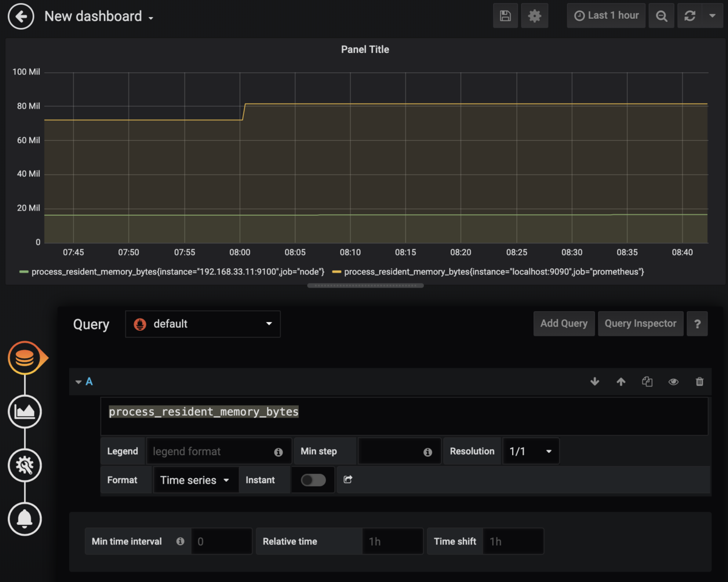Refresh the dashboard
728x582 pixels.
point(690,16)
